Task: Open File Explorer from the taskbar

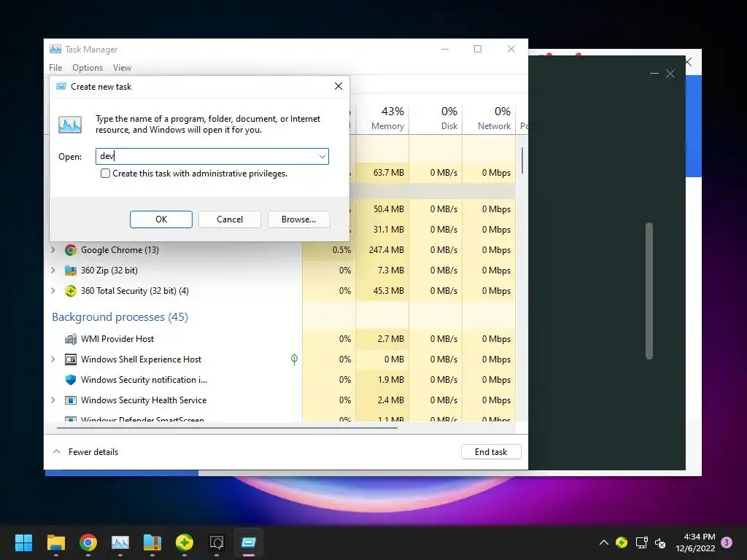Action: pos(55,542)
